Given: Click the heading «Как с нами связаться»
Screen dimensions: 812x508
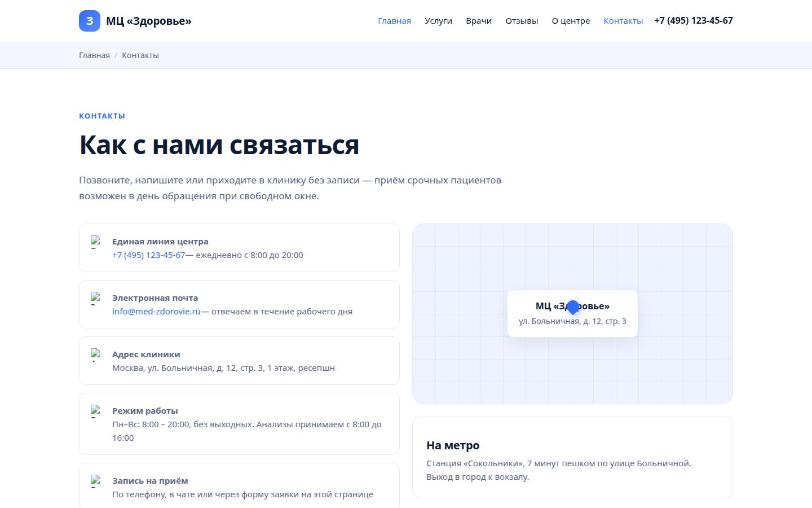Looking at the screenshot, I should coord(219,145).
